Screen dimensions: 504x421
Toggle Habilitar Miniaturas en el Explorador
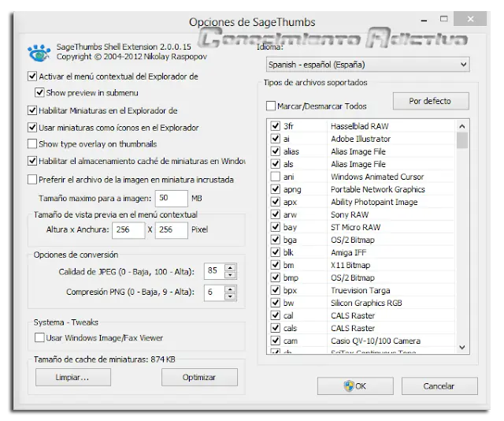pos(32,110)
